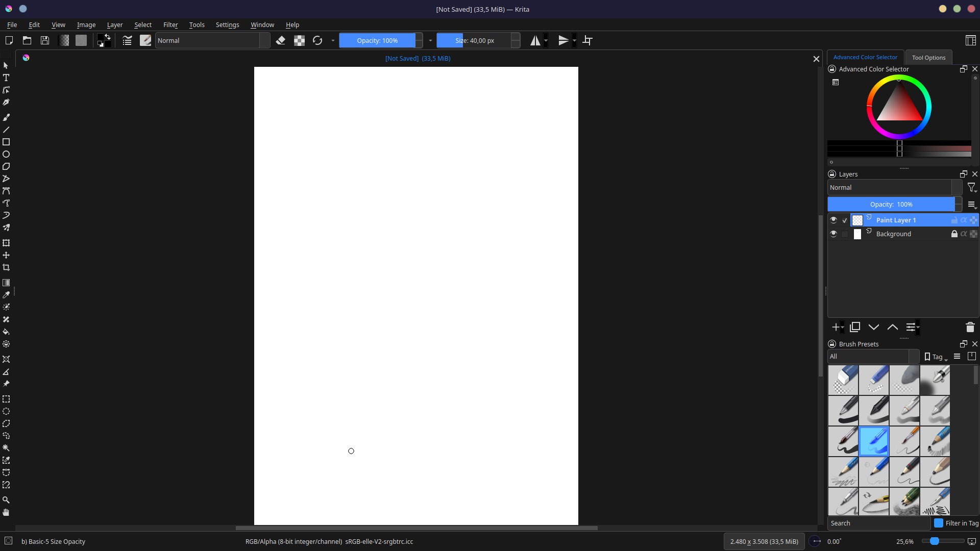The image size is (980, 551).
Task: Click the Tag button in Brush Presets
Action: pyautogui.click(x=936, y=357)
